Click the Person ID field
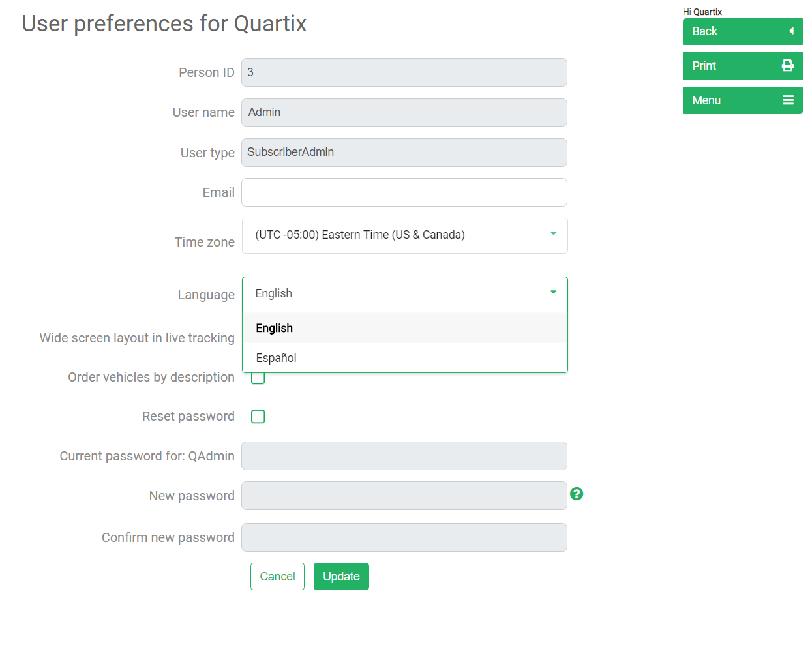Image resolution: width=812 pixels, height=645 pixels. click(x=404, y=72)
